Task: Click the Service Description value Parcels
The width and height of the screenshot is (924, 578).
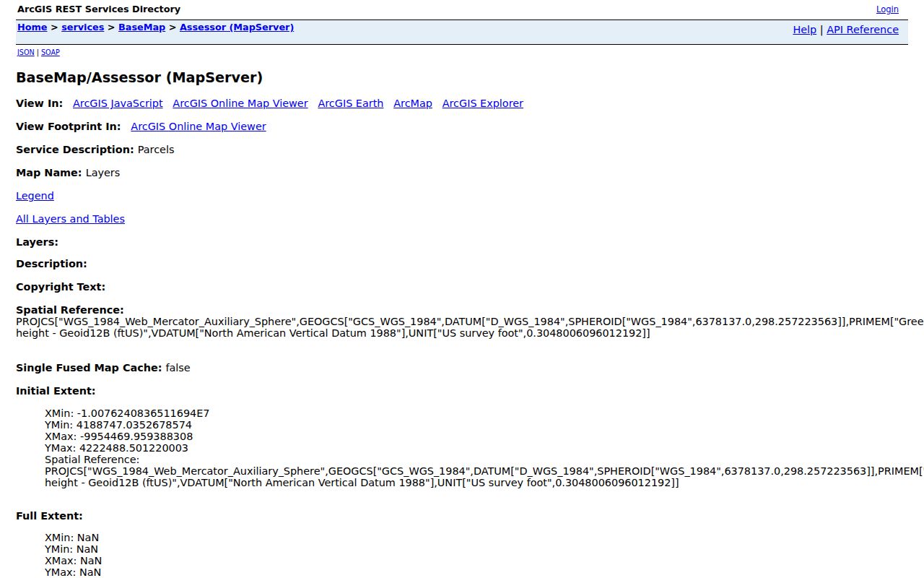Action: (156, 150)
